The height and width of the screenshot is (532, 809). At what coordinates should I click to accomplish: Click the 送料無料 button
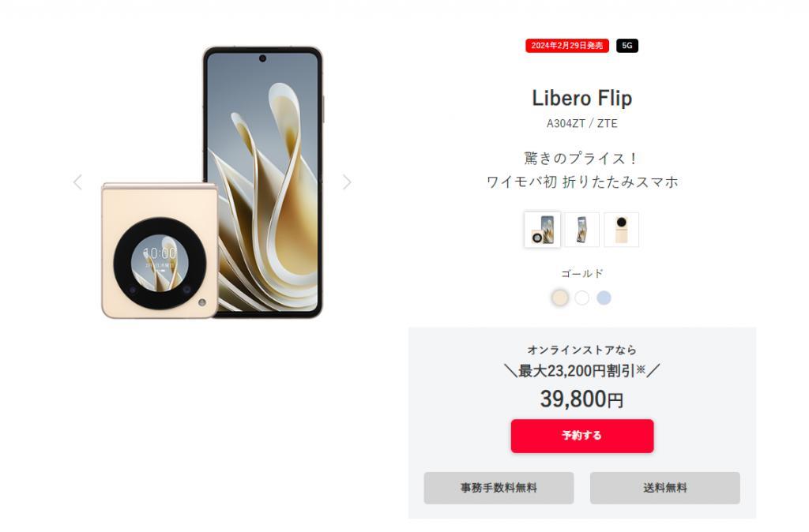click(665, 488)
